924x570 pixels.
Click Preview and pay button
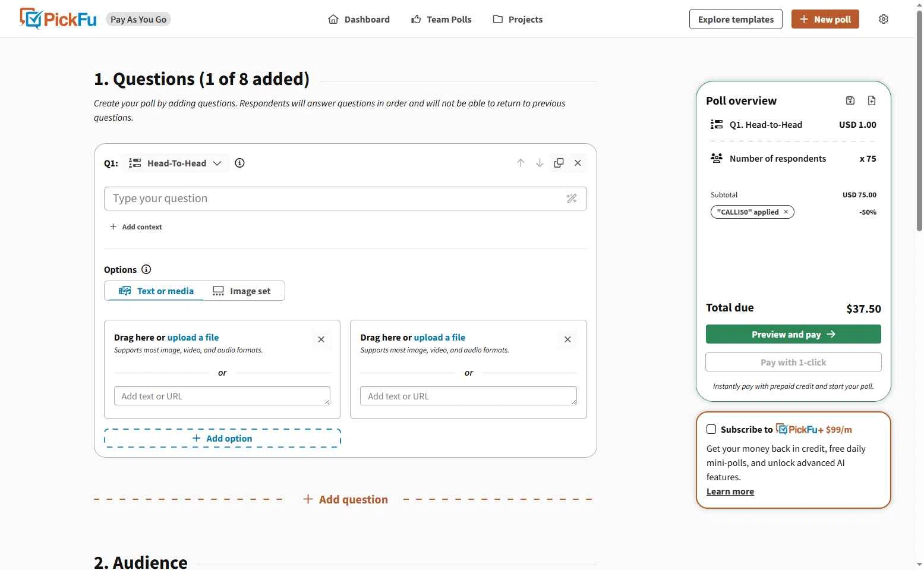(x=793, y=334)
